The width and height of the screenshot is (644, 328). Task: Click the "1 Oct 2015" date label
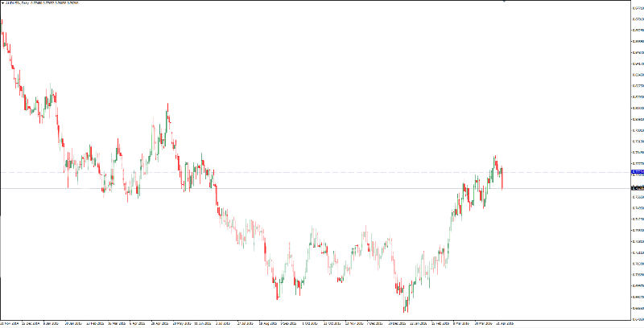click(311, 323)
